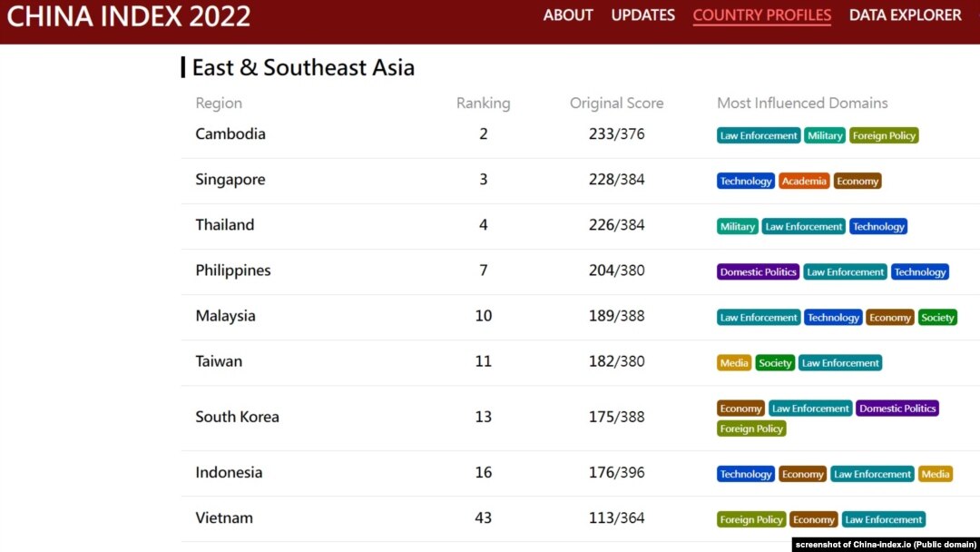Viewport: 980px width, 552px height.
Task: Click the Original Score column header
Action: (616, 103)
